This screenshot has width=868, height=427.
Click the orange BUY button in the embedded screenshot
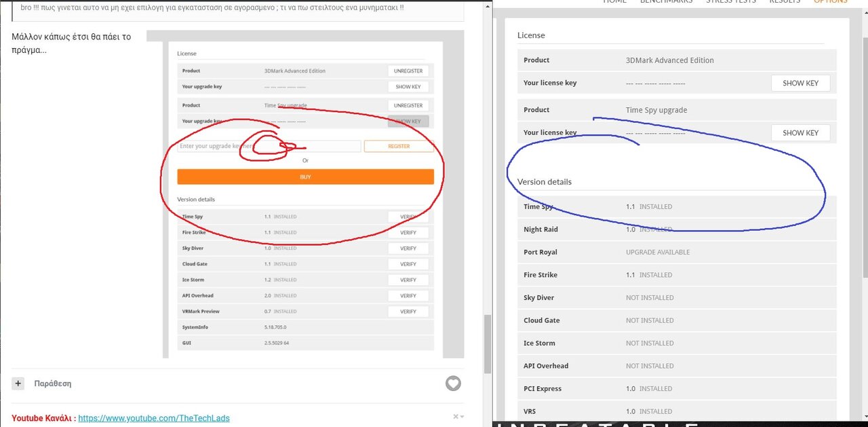305,177
